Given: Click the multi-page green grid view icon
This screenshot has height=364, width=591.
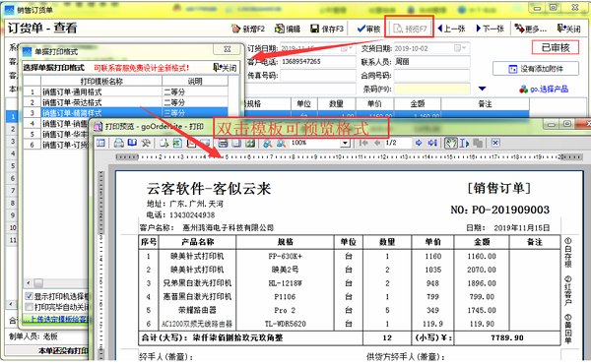Looking at the screenshot, I should pyautogui.click(x=250, y=143).
